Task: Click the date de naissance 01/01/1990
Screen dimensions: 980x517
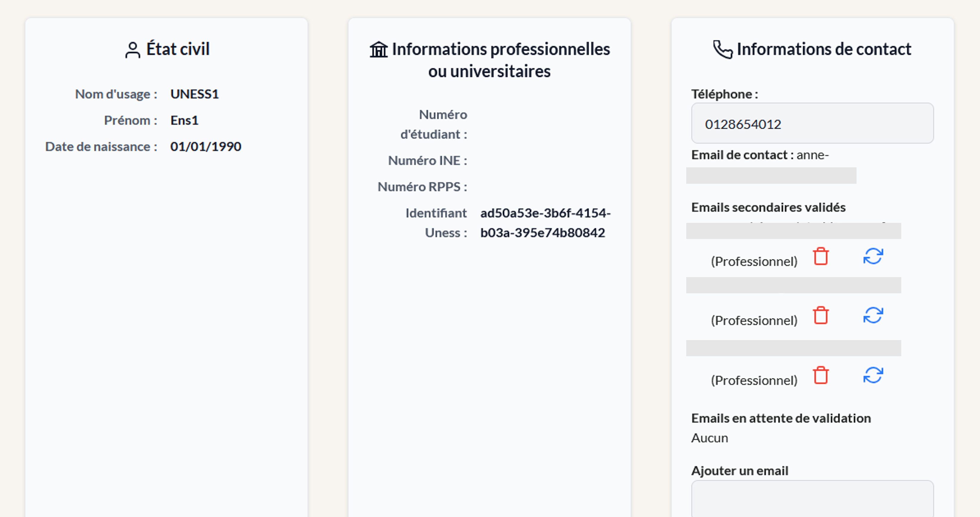Action: pos(205,146)
